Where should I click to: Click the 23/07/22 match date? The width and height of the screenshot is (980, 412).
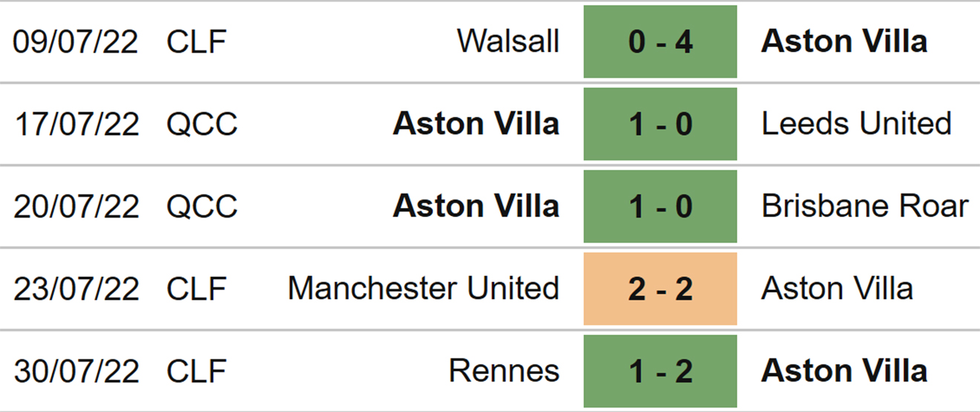coord(76,289)
